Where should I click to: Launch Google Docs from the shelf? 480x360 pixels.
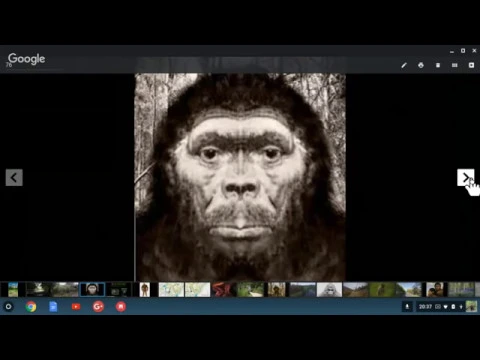53,306
